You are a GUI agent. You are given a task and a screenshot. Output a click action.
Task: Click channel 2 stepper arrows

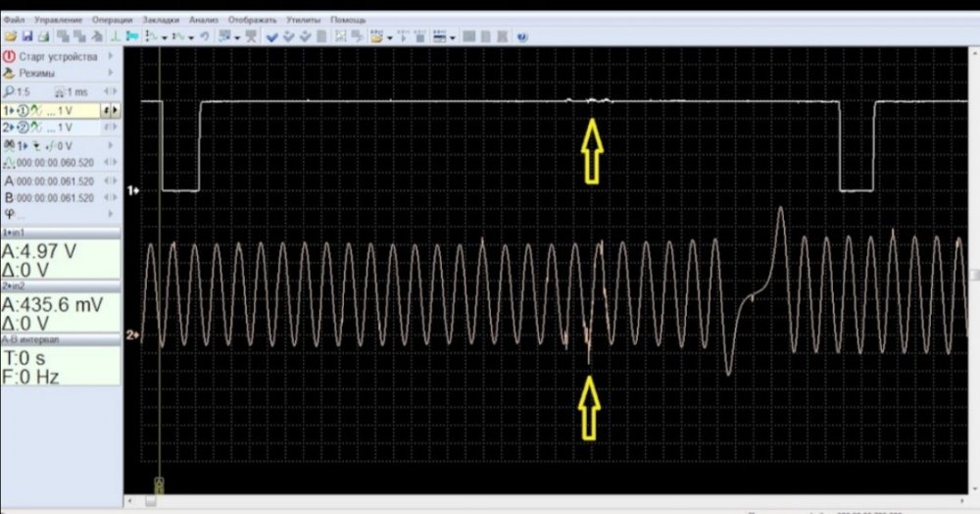tap(110, 127)
